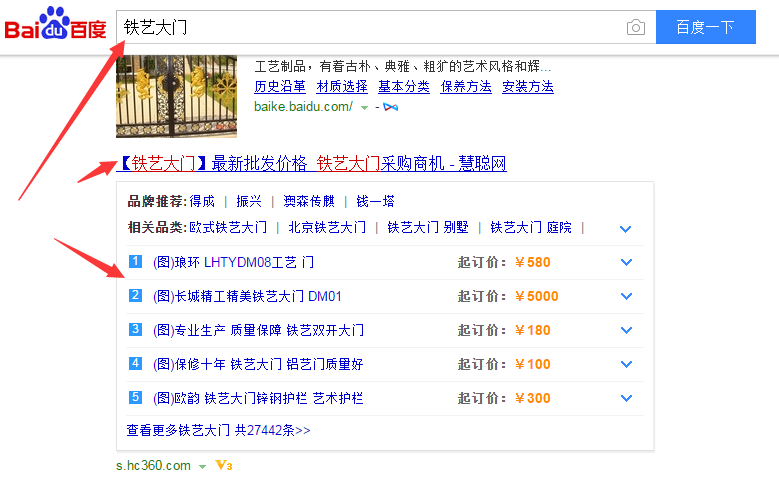
Task: Select 欧式铁艺大门 related category
Action: [228, 227]
